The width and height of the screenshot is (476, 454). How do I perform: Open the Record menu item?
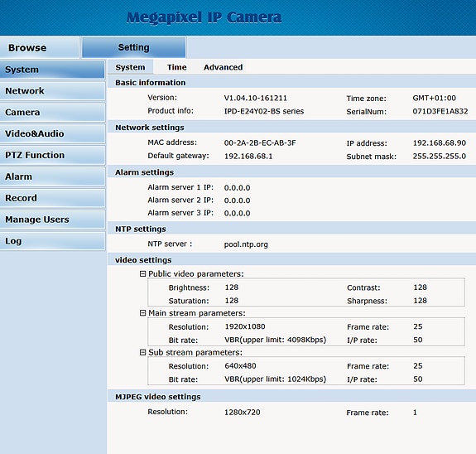tap(52, 198)
